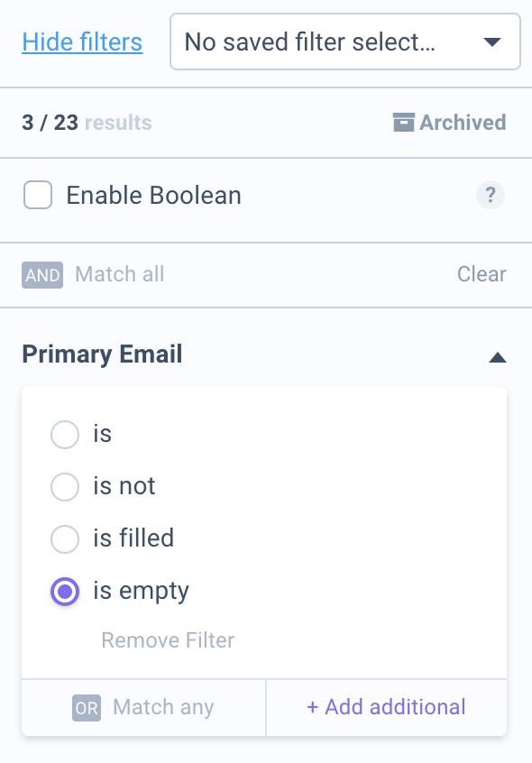
Task: Choose the "is filled" radio option
Action: click(65, 538)
